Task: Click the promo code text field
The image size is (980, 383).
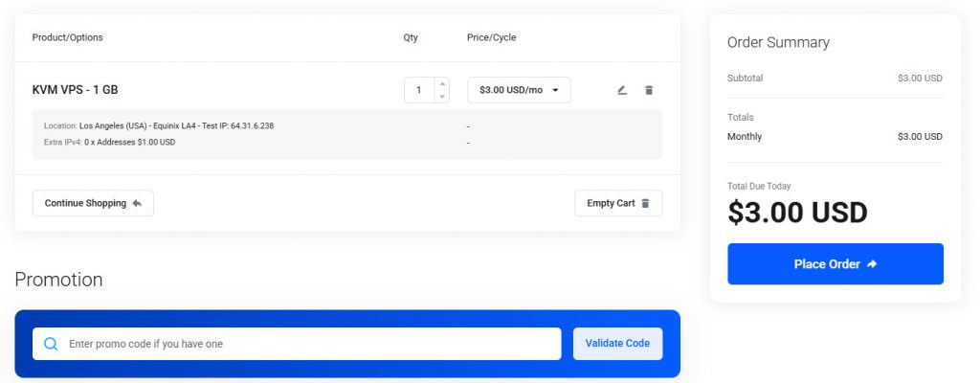Action: tap(306, 344)
